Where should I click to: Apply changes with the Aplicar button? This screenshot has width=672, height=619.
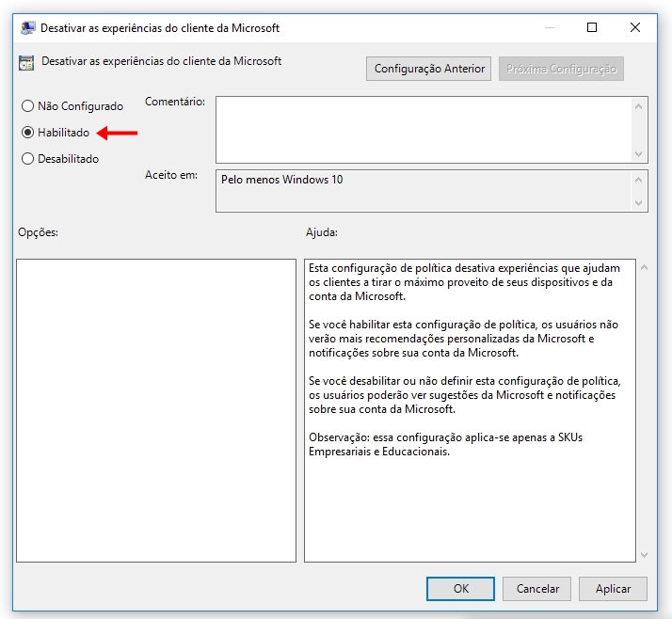pyautogui.click(x=613, y=589)
